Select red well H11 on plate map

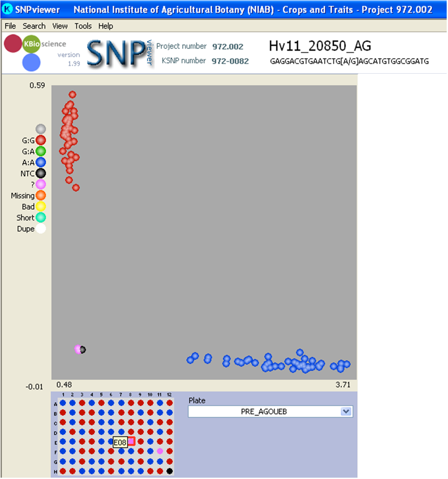[x=160, y=471]
